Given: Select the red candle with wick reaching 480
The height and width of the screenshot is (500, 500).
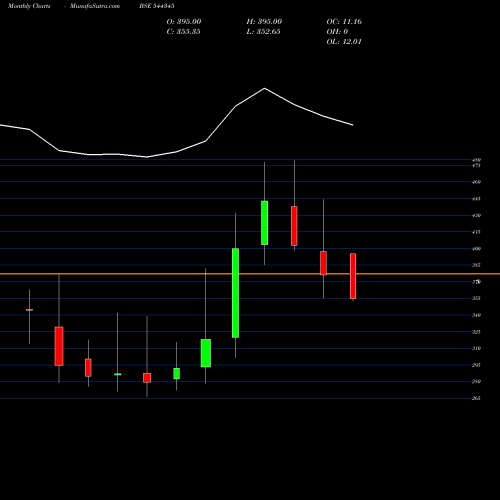Looking at the screenshot, I should [x=294, y=226].
